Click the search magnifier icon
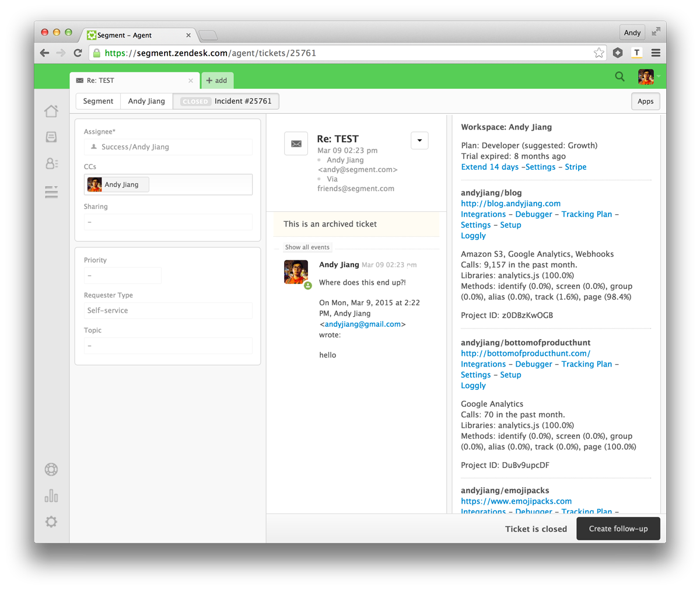Screen dimensions: 700x590 [619, 76]
